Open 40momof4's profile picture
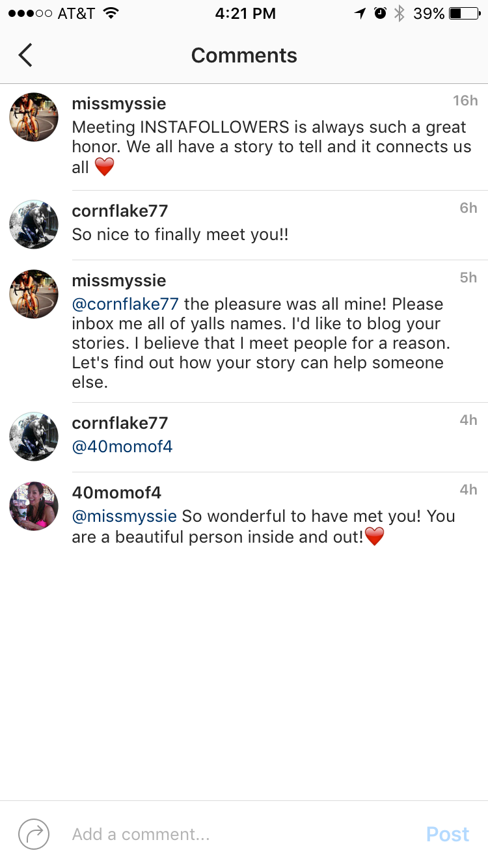Viewport: 488px width, 868px height. pos(34,506)
